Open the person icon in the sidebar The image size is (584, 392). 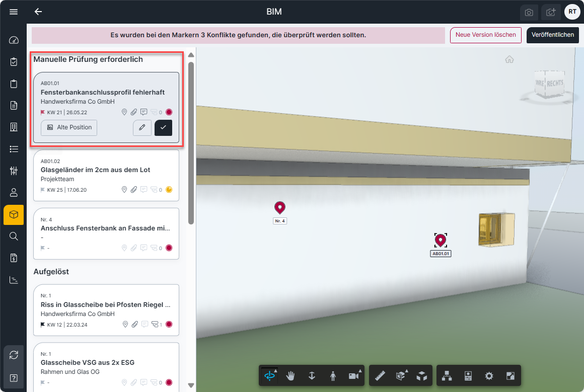pos(14,192)
